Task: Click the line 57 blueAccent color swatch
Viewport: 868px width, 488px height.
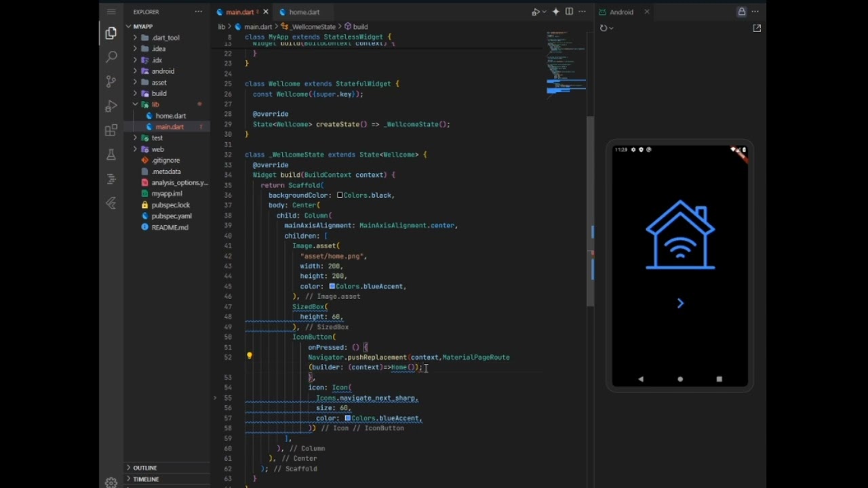Action: [x=348, y=418]
